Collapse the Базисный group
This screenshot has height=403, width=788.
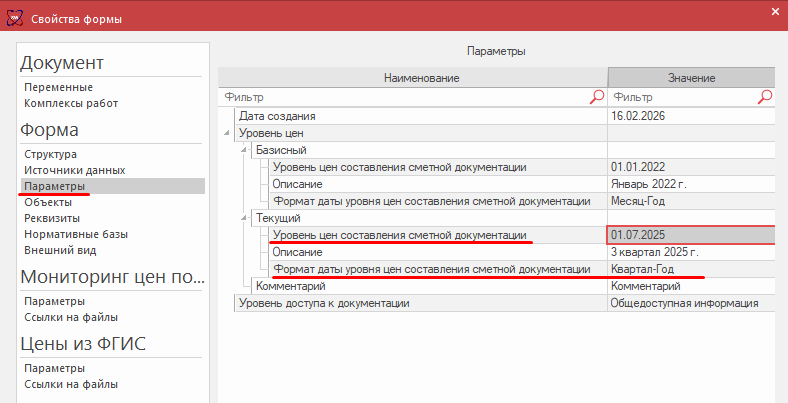tap(243, 150)
